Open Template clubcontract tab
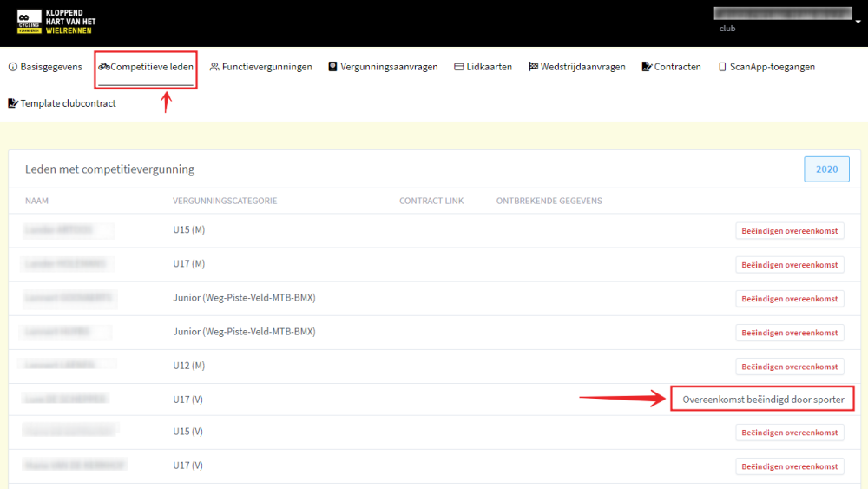 [x=62, y=103]
